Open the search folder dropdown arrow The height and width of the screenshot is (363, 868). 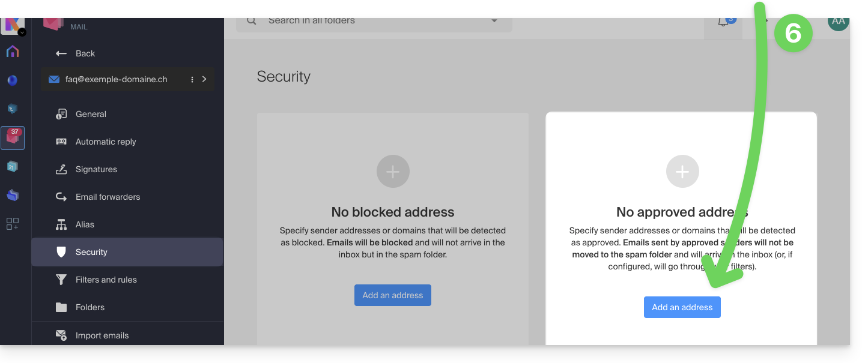point(494,21)
